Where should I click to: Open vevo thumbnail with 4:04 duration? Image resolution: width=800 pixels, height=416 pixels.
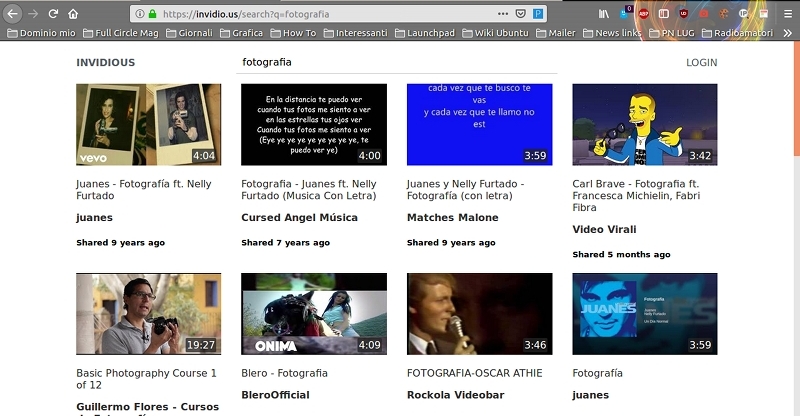point(148,125)
